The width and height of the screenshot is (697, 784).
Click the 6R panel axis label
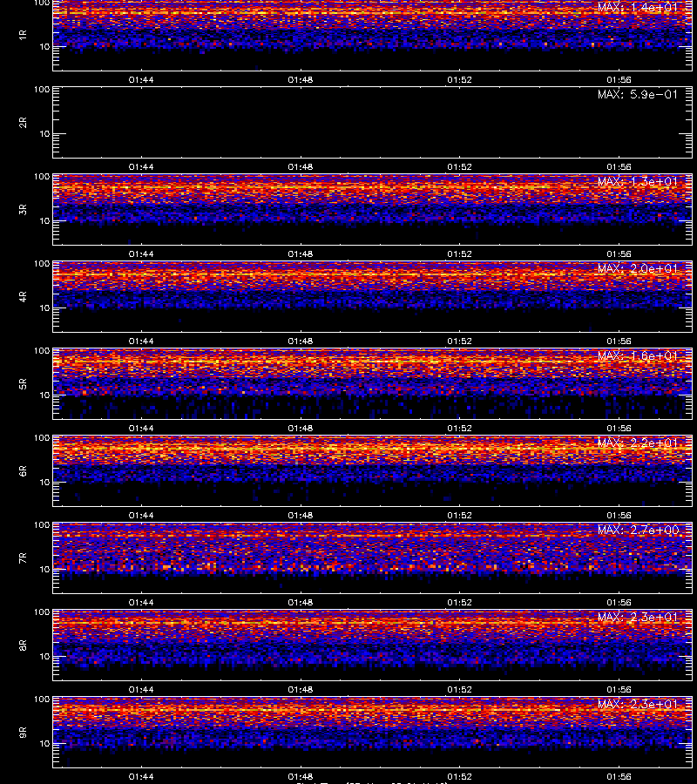[23, 470]
